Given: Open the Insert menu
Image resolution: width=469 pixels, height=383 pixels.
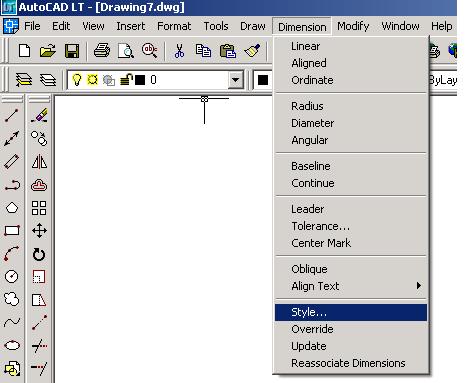Looking at the screenshot, I should coord(131,26).
